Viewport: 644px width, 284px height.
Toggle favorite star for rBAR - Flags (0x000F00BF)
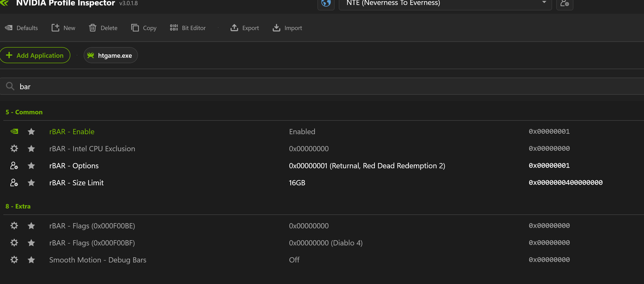(x=31, y=243)
